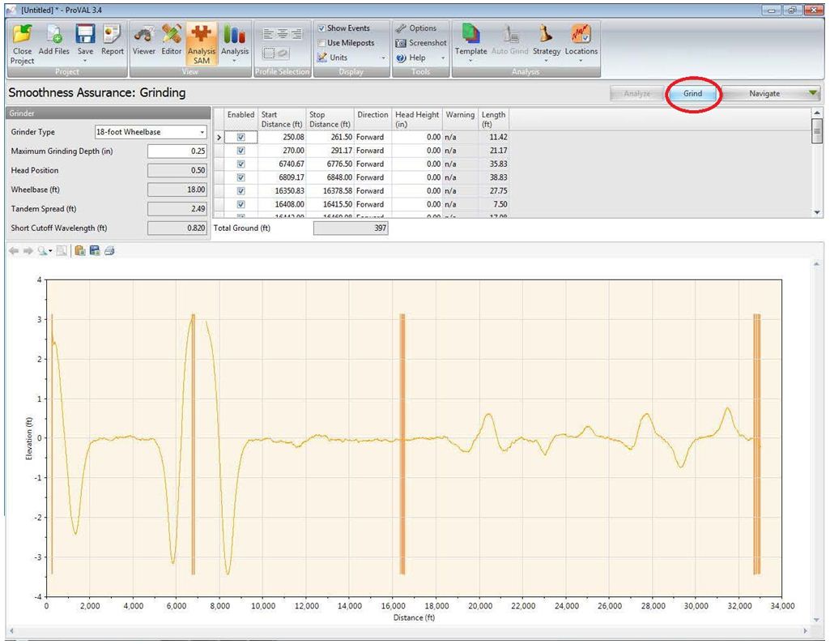Image resolution: width=830 pixels, height=644 pixels.
Task: Click the Screenshot camera icon
Action: pos(402,43)
